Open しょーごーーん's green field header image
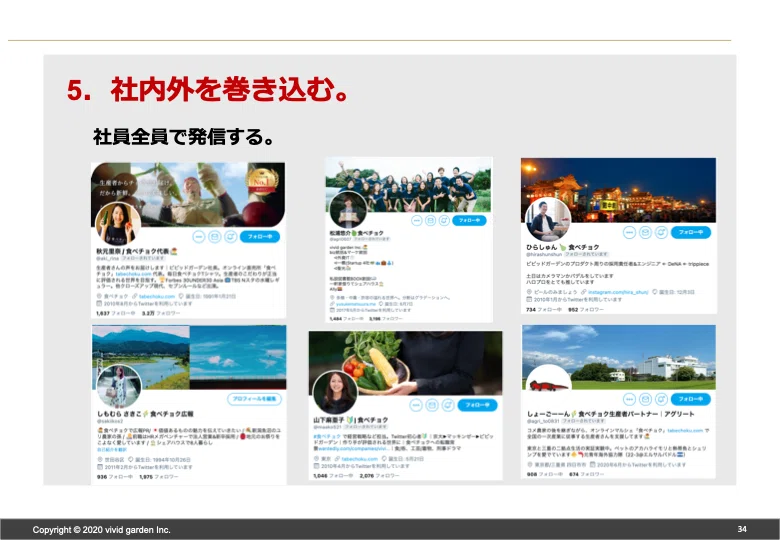This screenshot has width=780, height=540. (x=619, y=357)
